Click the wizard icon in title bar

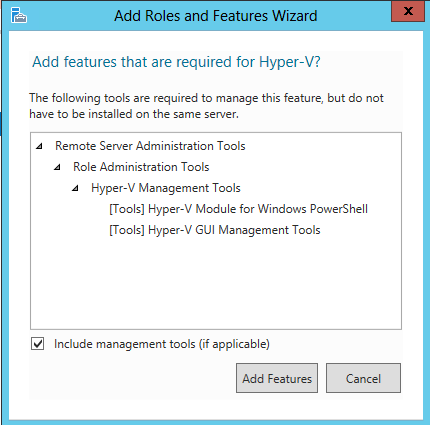click(19, 15)
